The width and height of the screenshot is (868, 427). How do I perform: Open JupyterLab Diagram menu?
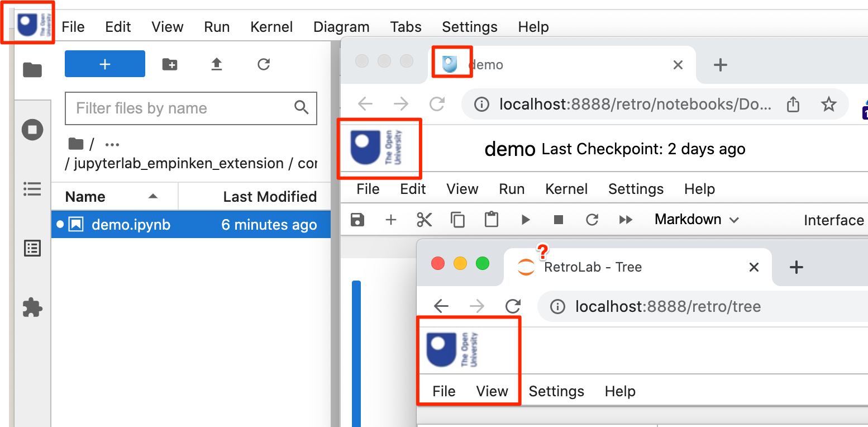[341, 27]
